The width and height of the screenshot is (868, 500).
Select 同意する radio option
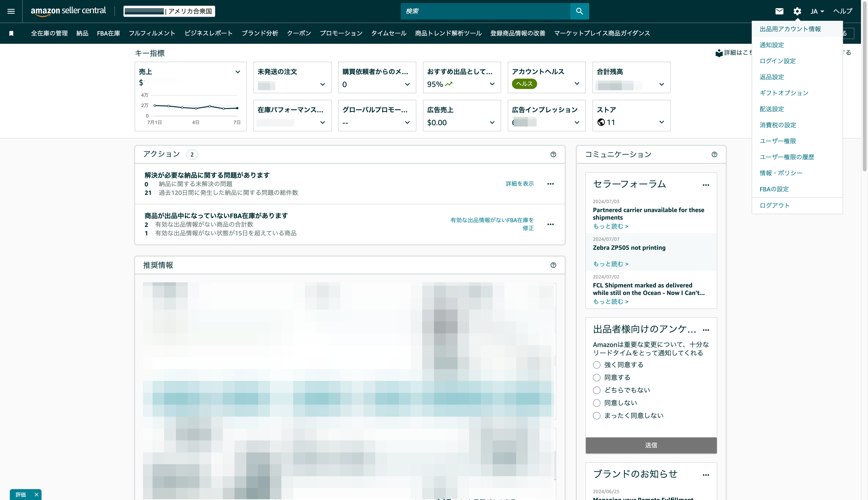597,378
